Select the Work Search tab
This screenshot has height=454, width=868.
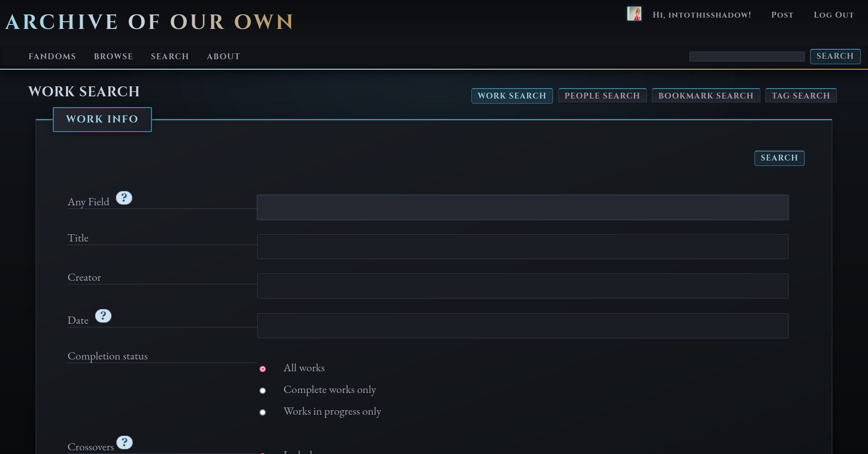[512, 96]
